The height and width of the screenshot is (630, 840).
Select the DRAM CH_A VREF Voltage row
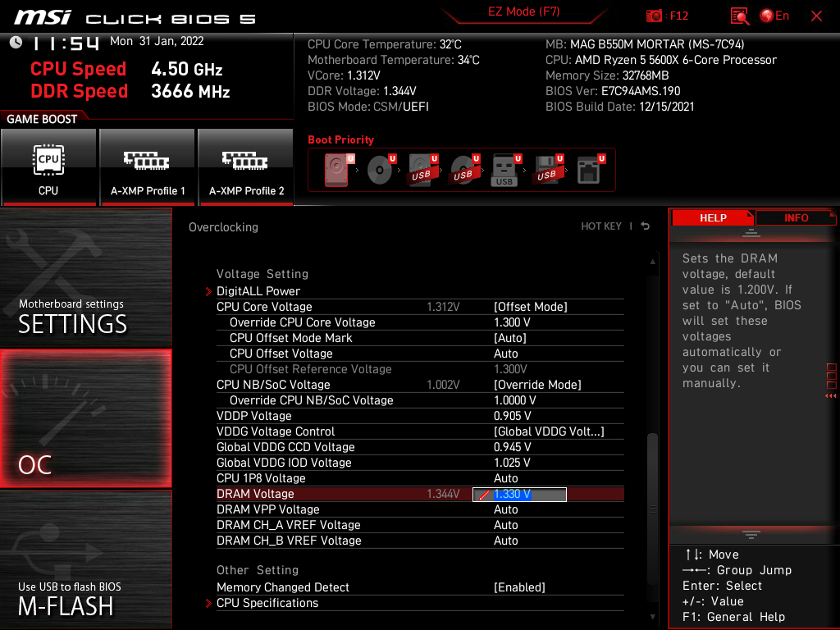(x=420, y=525)
